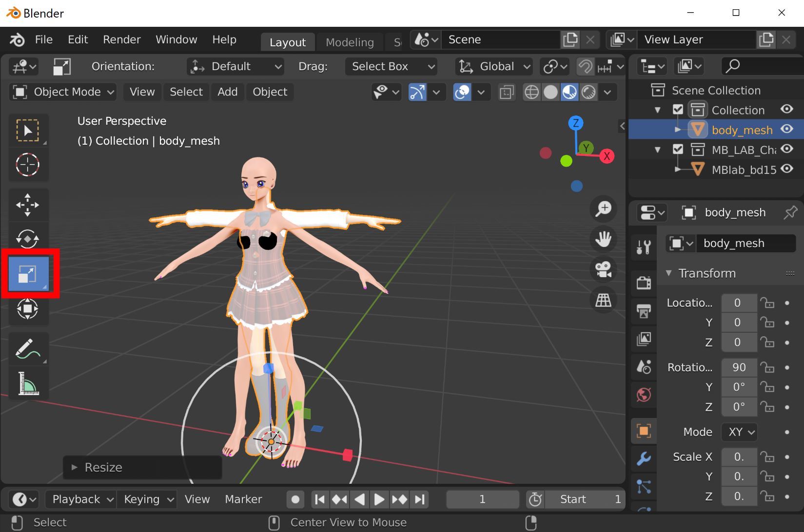Screen dimensions: 804x532
Task: Click the Transform tool icon
Action: point(28,309)
